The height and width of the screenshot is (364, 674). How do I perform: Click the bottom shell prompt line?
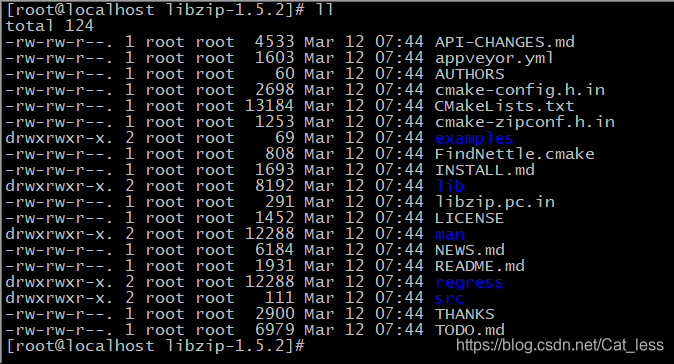tap(156, 346)
